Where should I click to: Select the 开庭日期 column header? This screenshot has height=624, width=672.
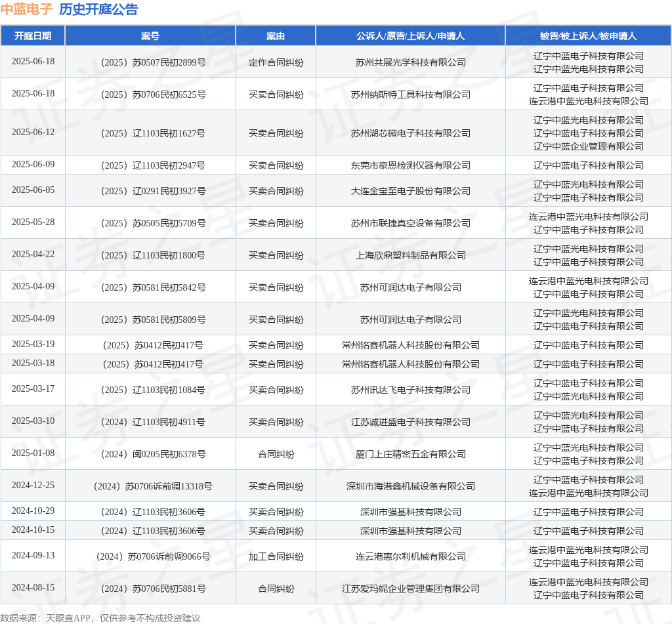pyautogui.click(x=33, y=36)
